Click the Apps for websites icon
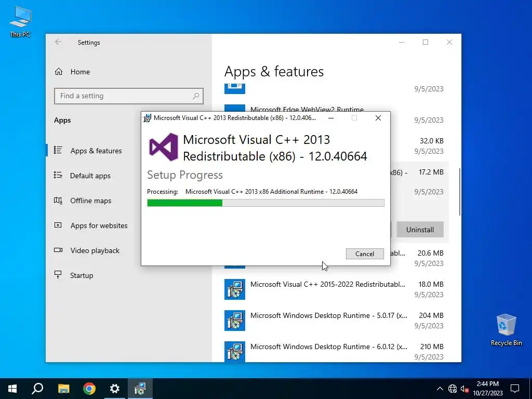This screenshot has height=399, width=532. point(58,225)
